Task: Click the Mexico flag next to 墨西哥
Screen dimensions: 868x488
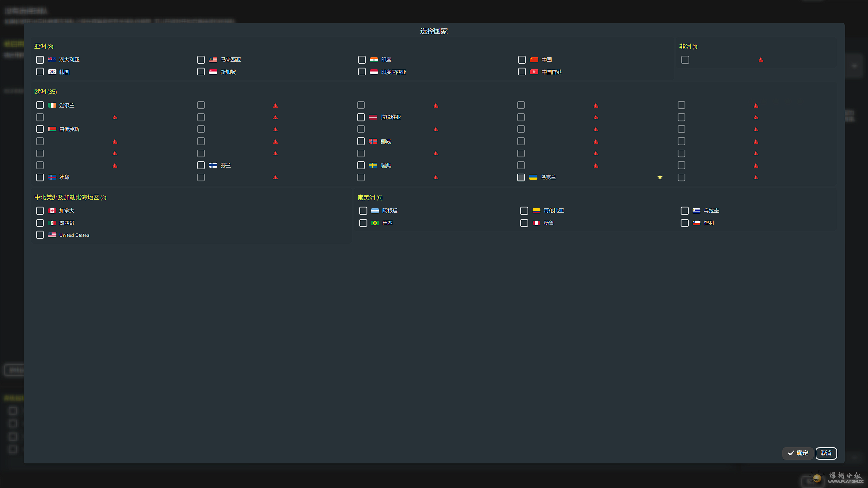Action: [x=52, y=223]
